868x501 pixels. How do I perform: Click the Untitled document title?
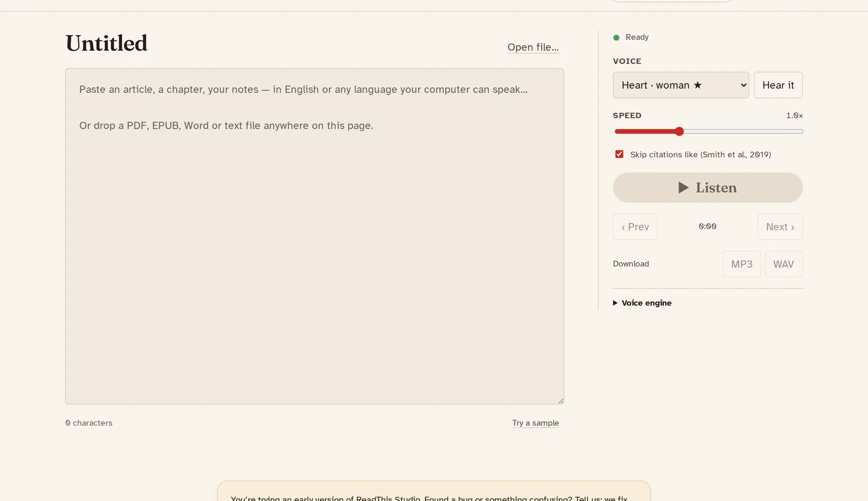click(x=107, y=43)
